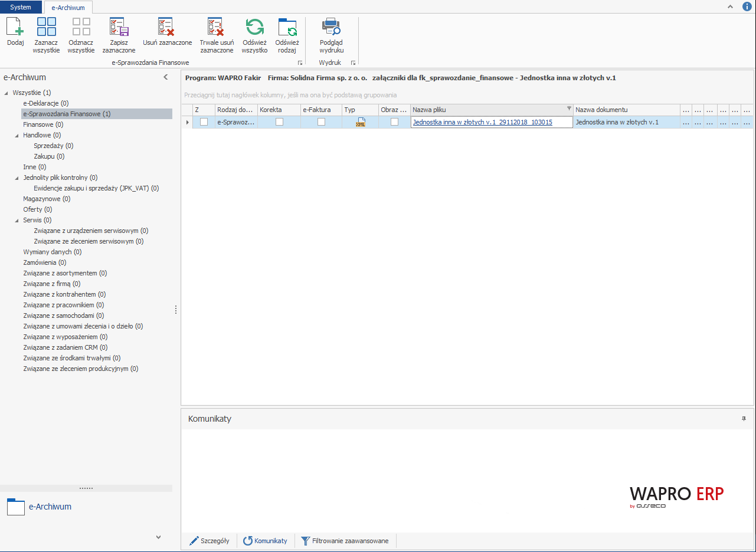Open the Szczegóły tab at bottom
The height and width of the screenshot is (552, 756).
click(209, 541)
